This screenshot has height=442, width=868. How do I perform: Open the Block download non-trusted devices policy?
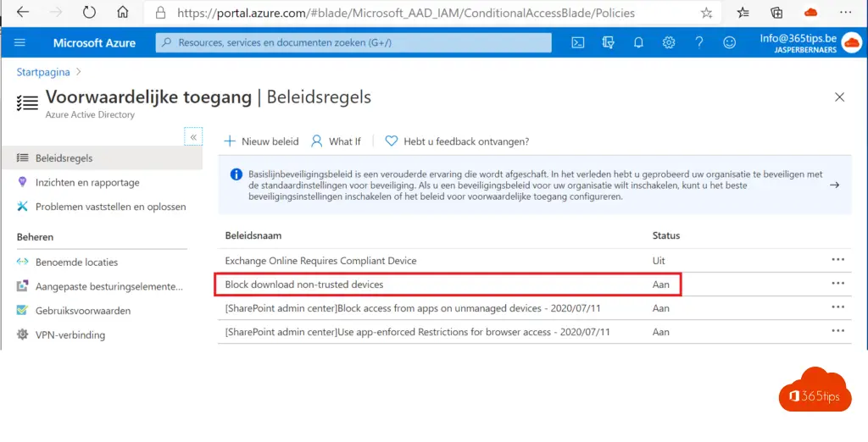pos(304,285)
